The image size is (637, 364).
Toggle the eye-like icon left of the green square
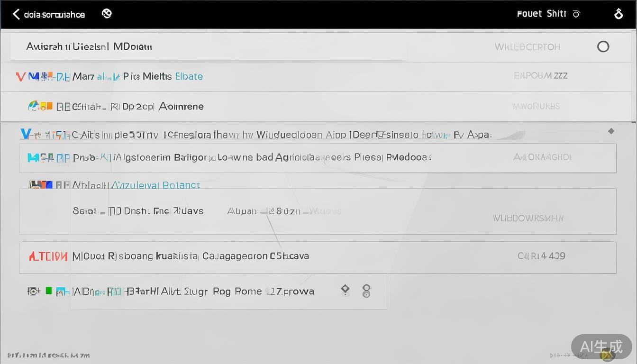pos(33,291)
